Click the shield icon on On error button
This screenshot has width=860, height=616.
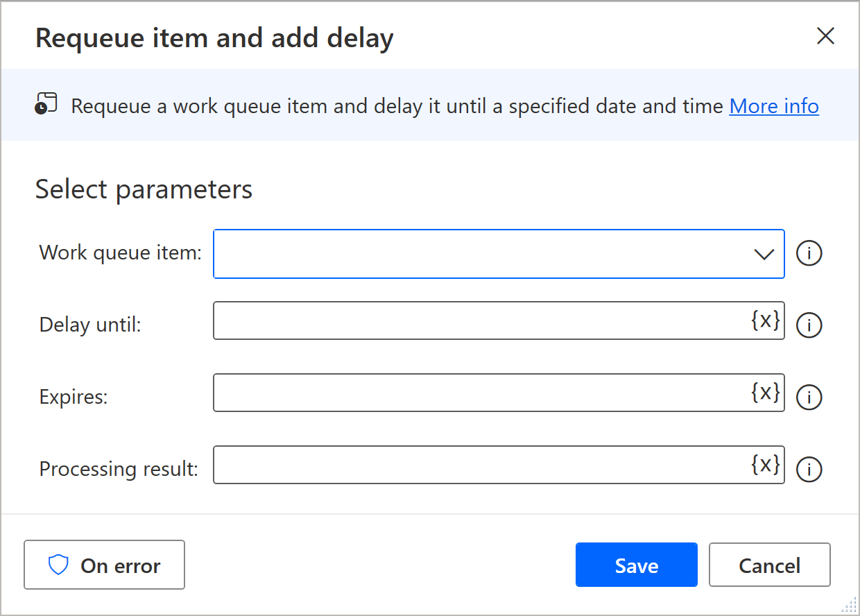click(x=58, y=565)
